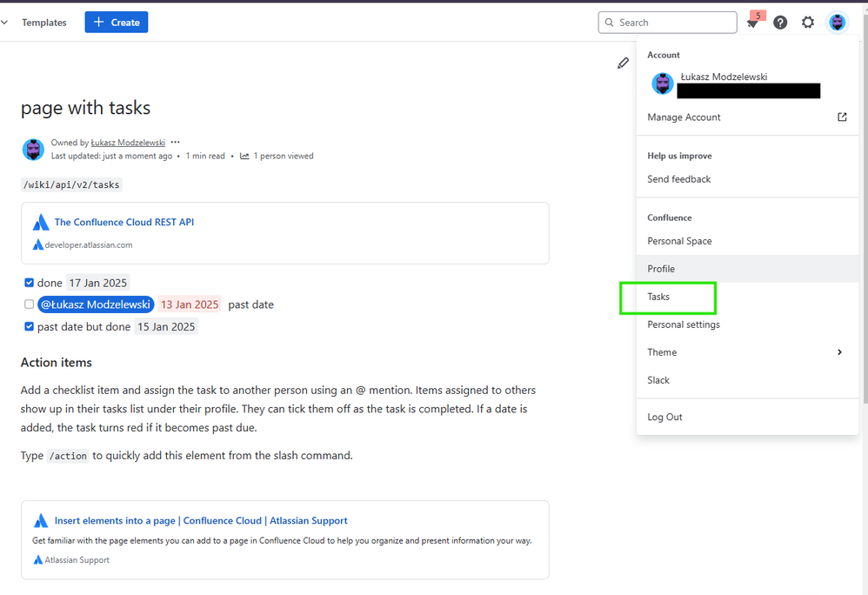The height and width of the screenshot is (595, 868).
Task: Check the Łukasz Modzelewski past date task
Action: [x=30, y=304]
